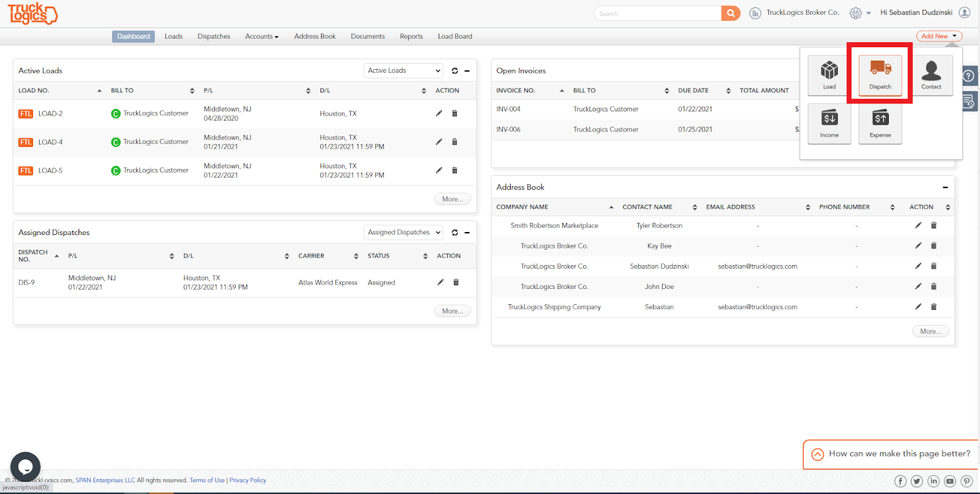This screenshot has width=980, height=494.
Task: Edit TruckLogics Shipping Company contact
Action: (918, 307)
